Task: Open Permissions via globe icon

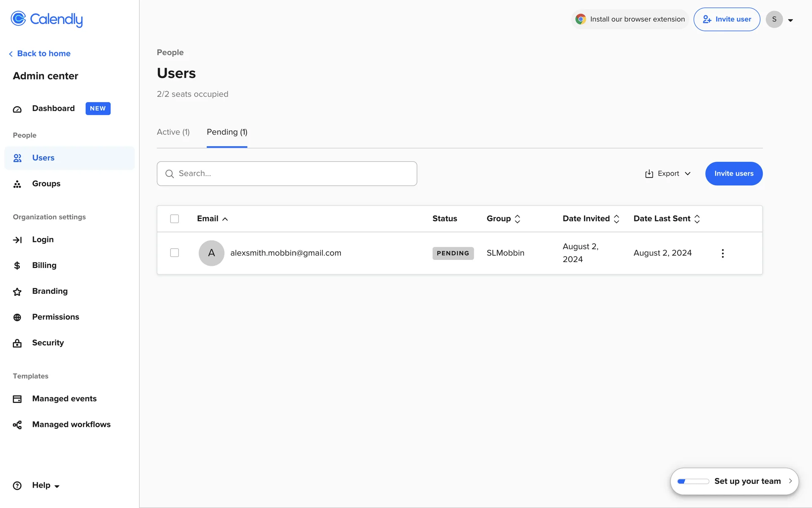Action: point(17,317)
